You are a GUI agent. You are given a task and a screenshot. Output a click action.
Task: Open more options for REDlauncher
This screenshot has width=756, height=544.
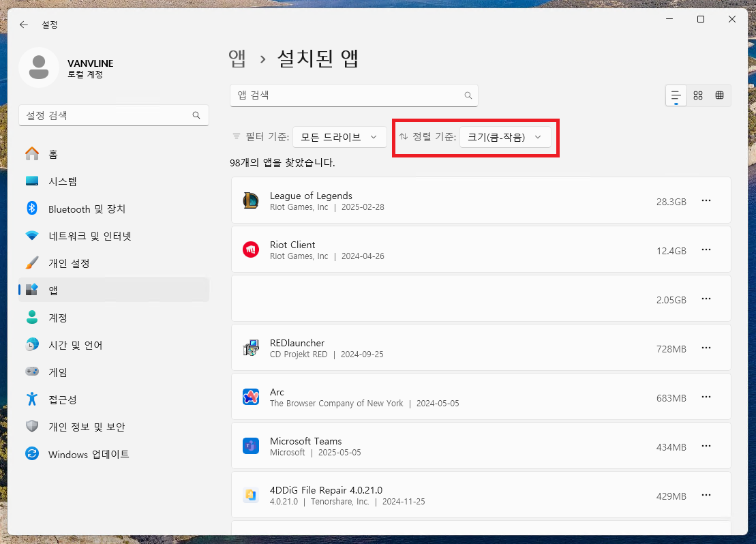[x=706, y=348]
